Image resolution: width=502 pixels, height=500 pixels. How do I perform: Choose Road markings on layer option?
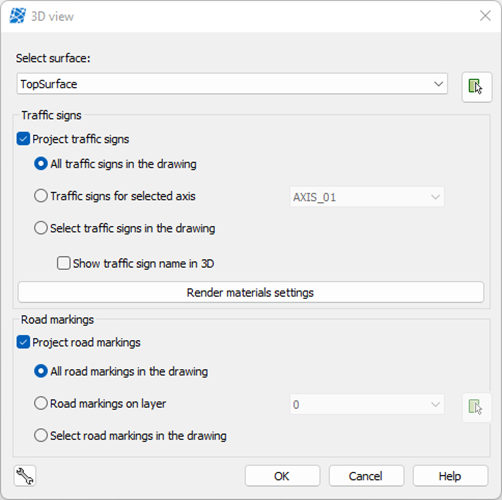point(41,403)
